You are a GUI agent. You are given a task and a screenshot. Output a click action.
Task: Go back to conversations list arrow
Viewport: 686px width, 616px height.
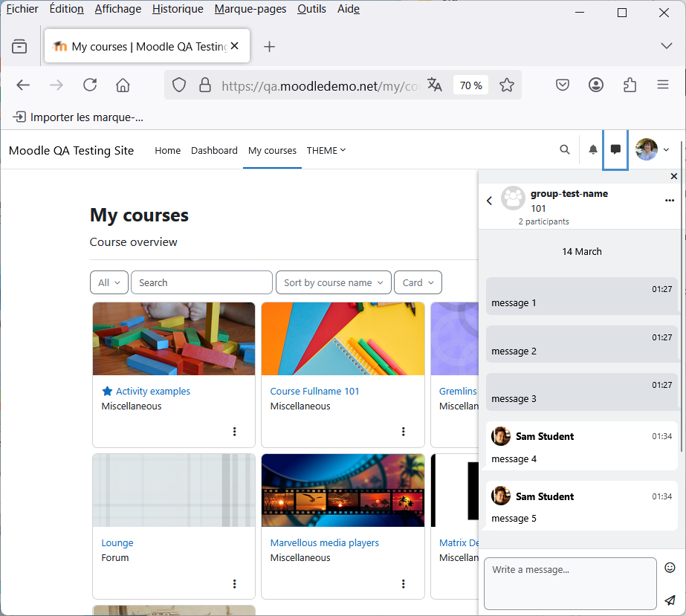point(490,201)
